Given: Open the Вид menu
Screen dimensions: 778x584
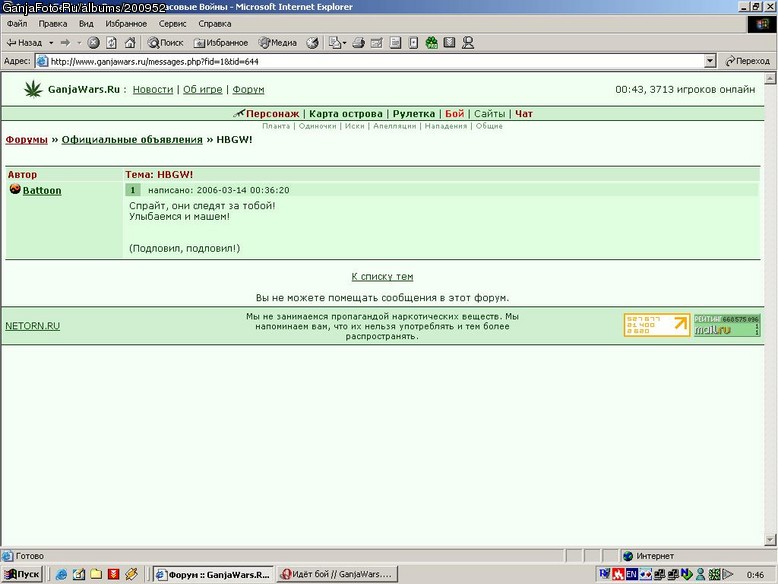Looking at the screenshot, I should pos(86,24).
